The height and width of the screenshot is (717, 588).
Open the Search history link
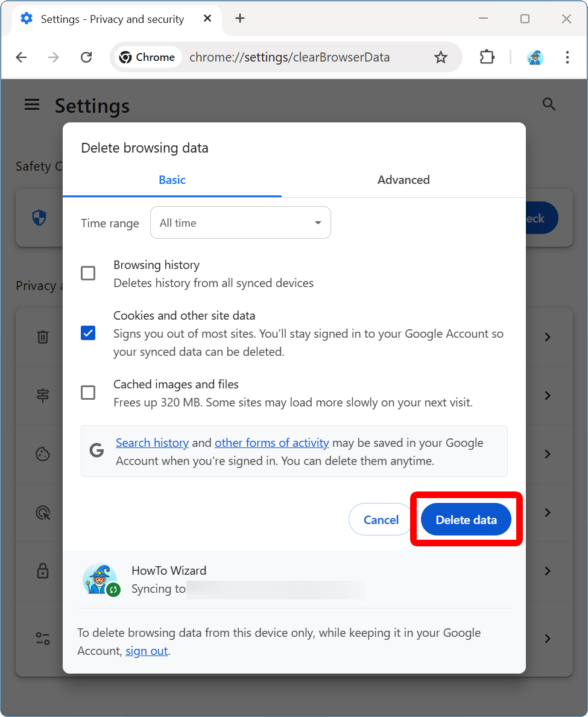(152, 443)
